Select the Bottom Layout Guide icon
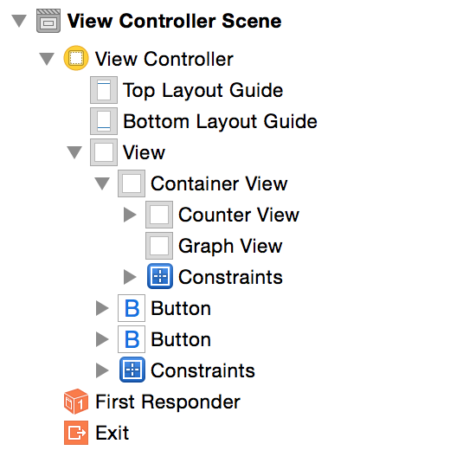Image resolution: width=450 pixels, height=476 pixels. [104, 121]
